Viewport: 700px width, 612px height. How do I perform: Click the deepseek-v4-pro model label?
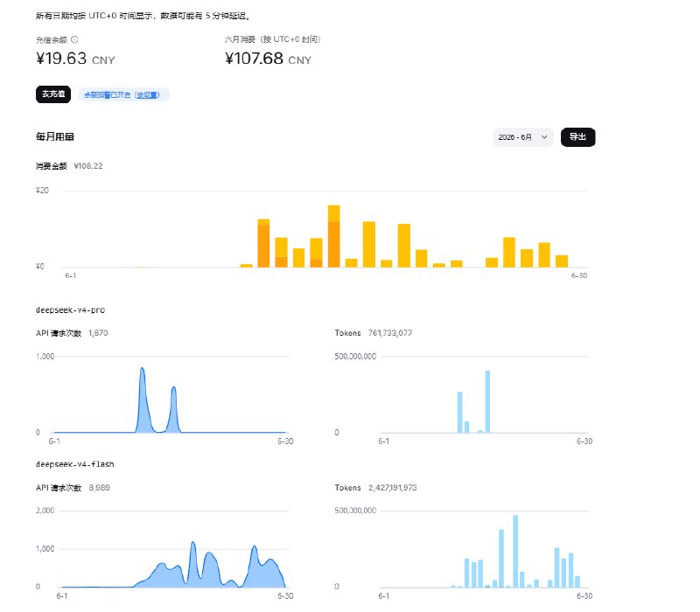pos(70,310)
